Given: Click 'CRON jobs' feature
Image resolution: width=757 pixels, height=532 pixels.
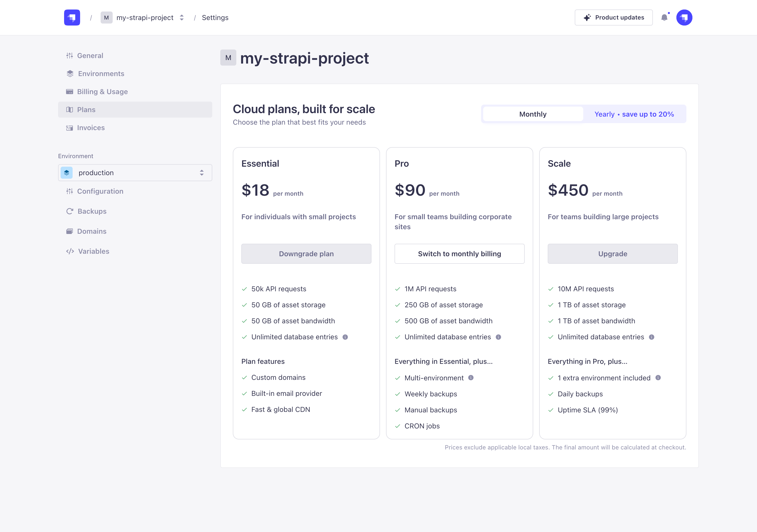Looking at the screenshot, I should [x=422, y=426].
